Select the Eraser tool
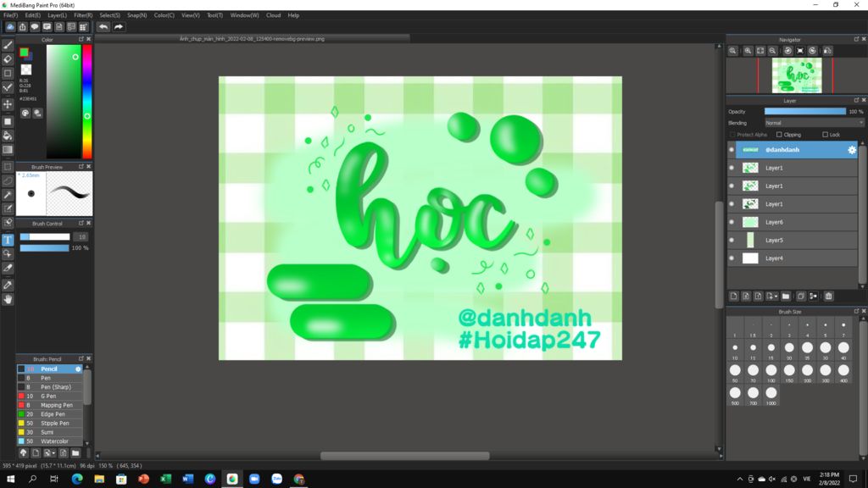The height and width of the screenshot is (488, 868). pos(8,58)
